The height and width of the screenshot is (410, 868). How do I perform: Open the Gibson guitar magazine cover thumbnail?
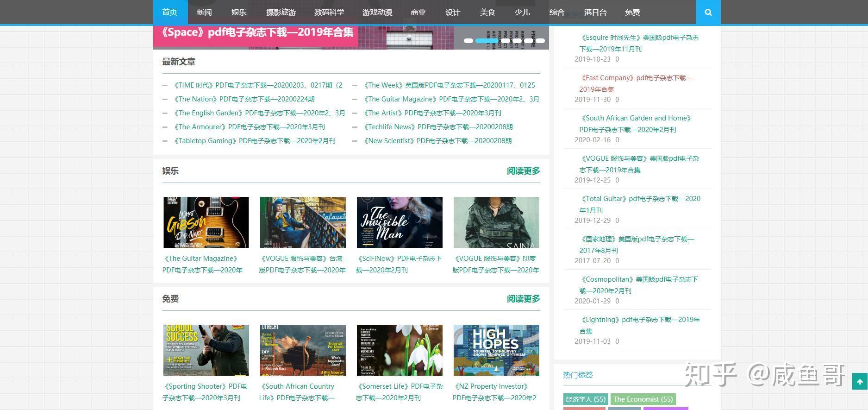206,222
